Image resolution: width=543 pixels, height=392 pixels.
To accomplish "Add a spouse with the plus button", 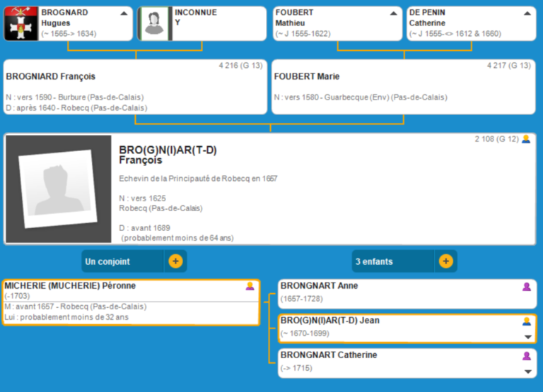I will (x=175, y=261).
